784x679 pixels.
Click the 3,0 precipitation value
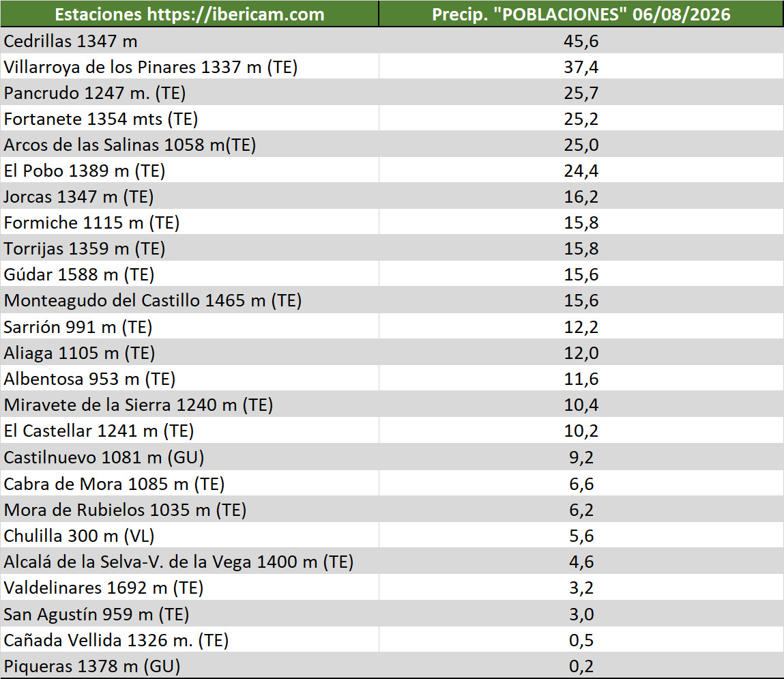581,614
